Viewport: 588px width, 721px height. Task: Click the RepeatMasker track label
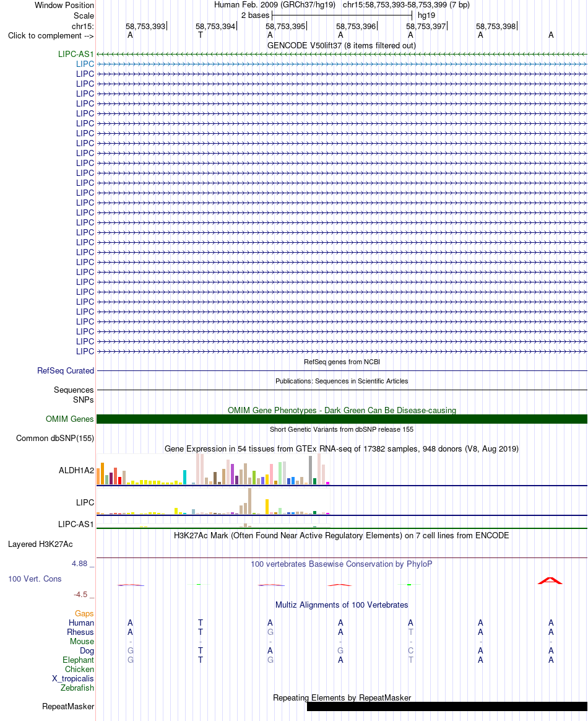68,706
